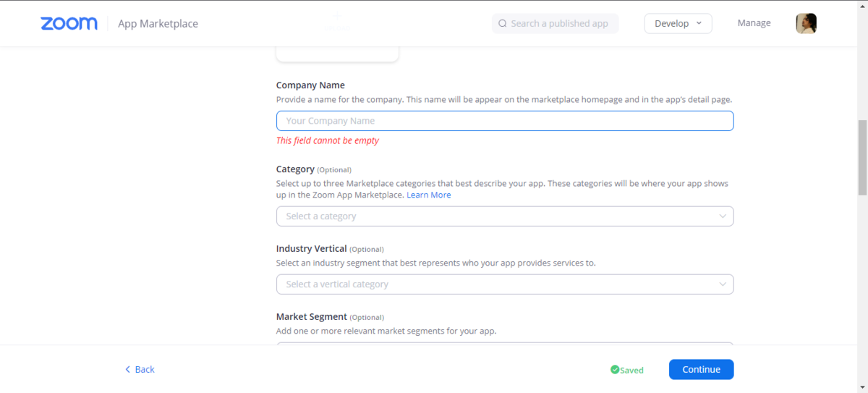Click the Industry Vertical dropdown arrow
This screenshot has width=868, height=393.
pos(723,284)
